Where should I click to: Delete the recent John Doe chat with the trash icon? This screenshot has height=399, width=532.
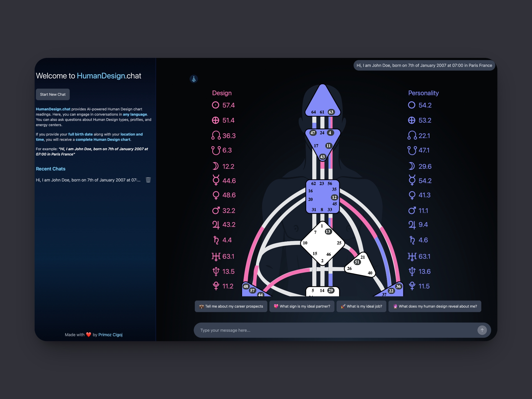pos(148,180)
